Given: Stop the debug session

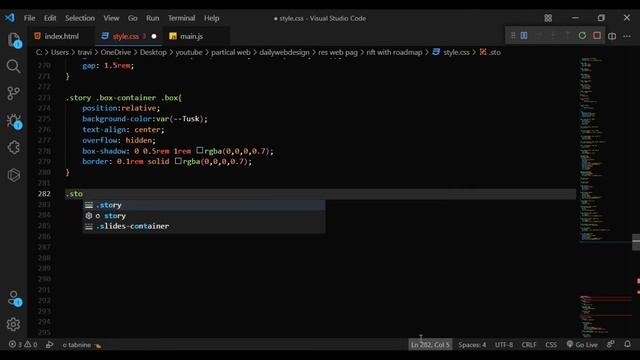Looking at the screenshot, I should click(597, 36).
